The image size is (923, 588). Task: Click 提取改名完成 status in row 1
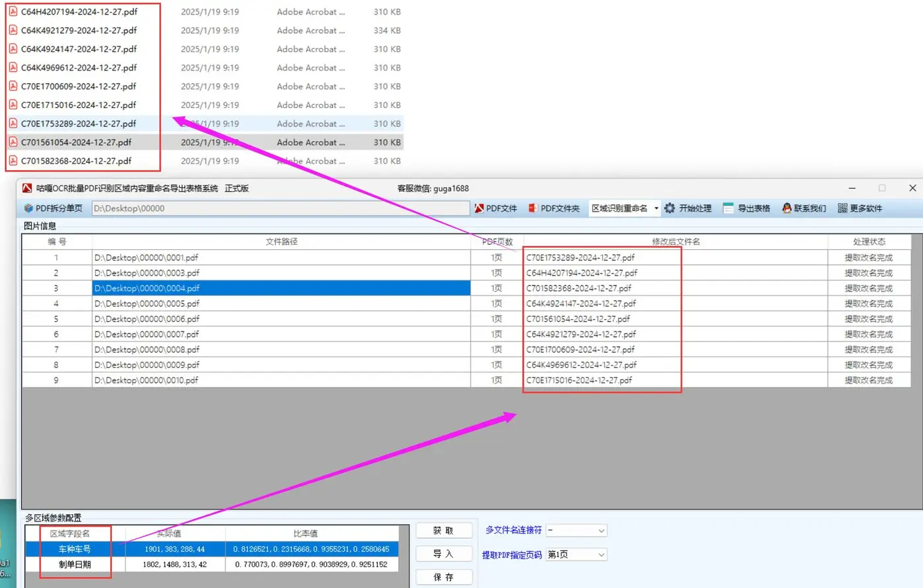869,258
